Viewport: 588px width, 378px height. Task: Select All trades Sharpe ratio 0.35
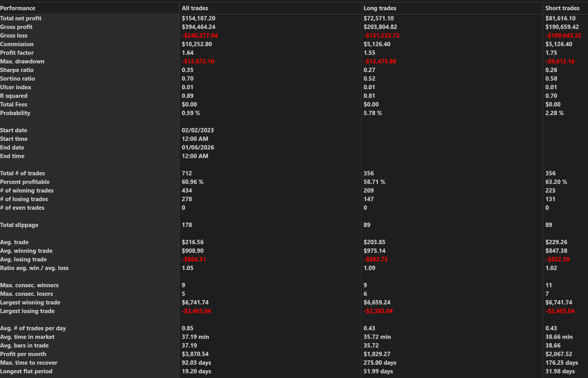point(187,70)
